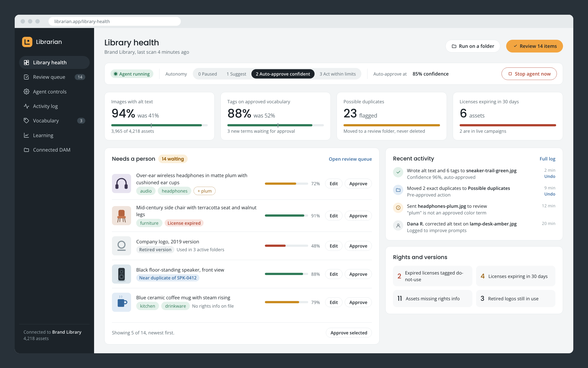Click the Connected DAM folder icon
This screenshot has width=588, height=368.
[26, 150]
